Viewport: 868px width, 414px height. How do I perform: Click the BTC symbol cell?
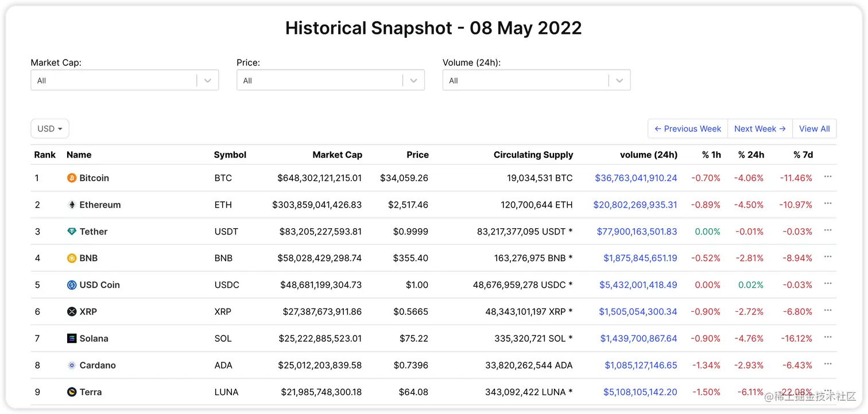223,178
